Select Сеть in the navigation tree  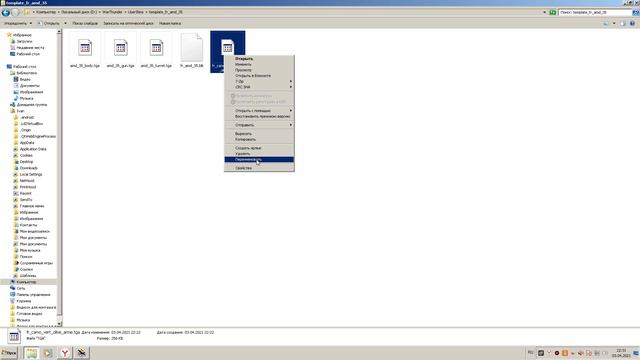(20, 289)
